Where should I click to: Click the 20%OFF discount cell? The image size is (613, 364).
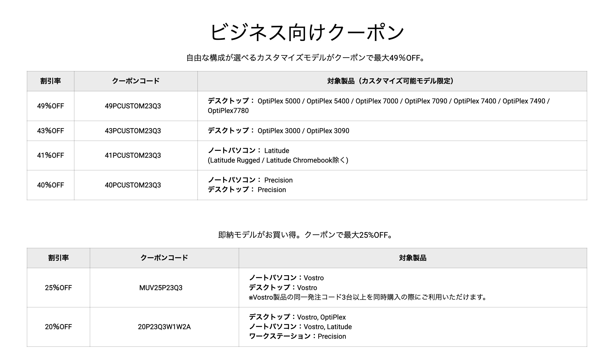(58, 327)
